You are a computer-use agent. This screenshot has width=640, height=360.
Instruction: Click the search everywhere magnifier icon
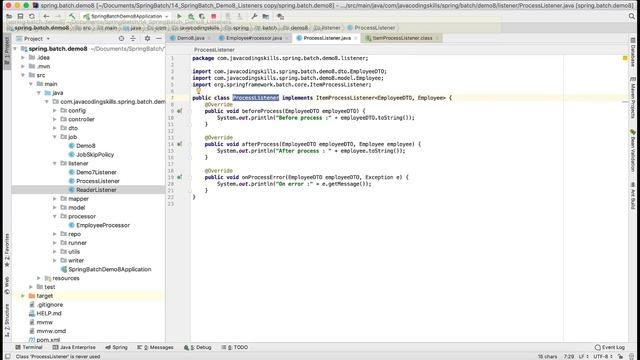(x=632, y=16)
